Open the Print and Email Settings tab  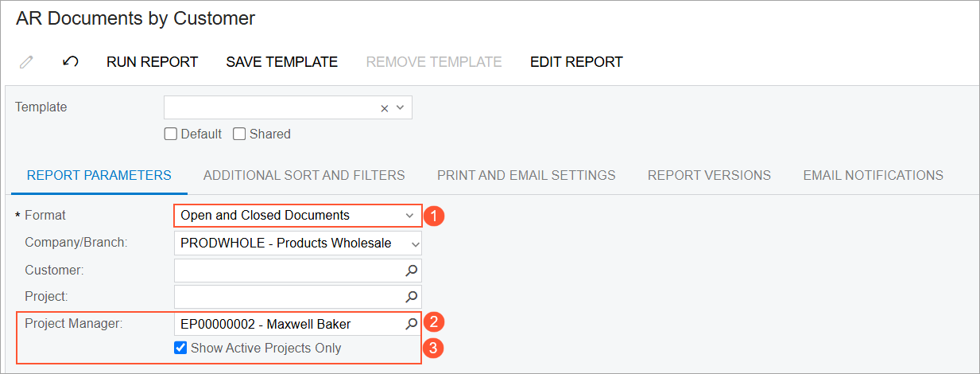526,175
